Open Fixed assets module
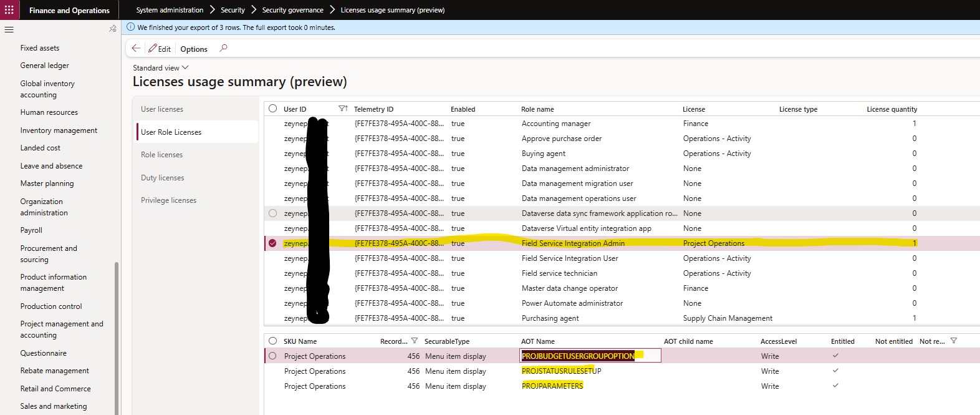980x415 pixels. 40,48
